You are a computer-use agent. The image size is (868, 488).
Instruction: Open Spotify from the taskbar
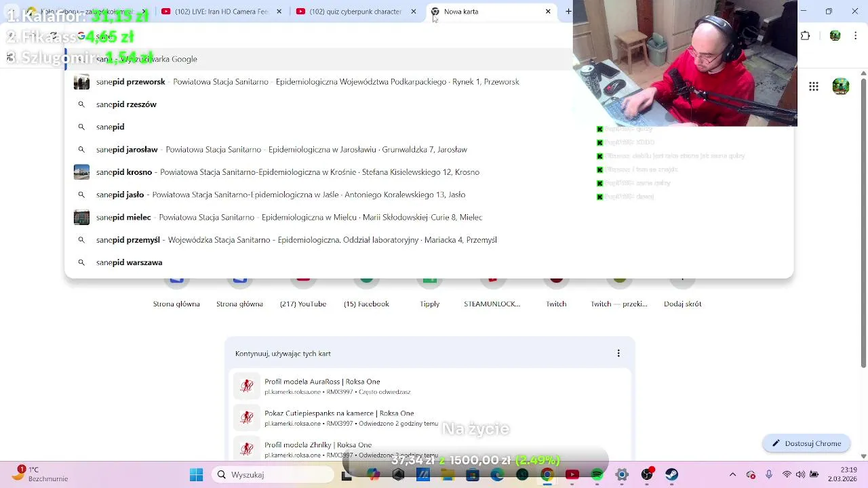pos(597,474)
